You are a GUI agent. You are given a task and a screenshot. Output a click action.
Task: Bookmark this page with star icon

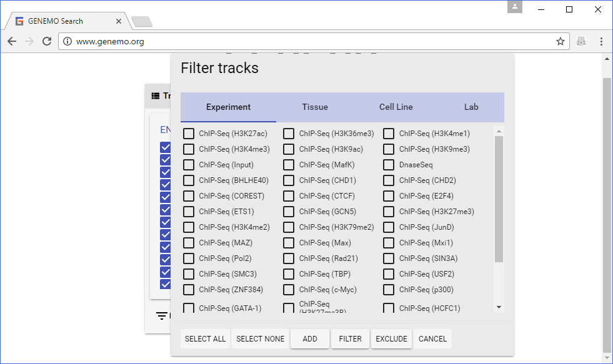(561, 41)
